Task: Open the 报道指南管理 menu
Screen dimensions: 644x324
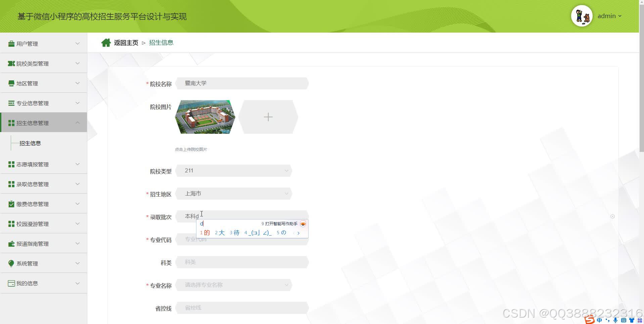Action: coord(44,244)
